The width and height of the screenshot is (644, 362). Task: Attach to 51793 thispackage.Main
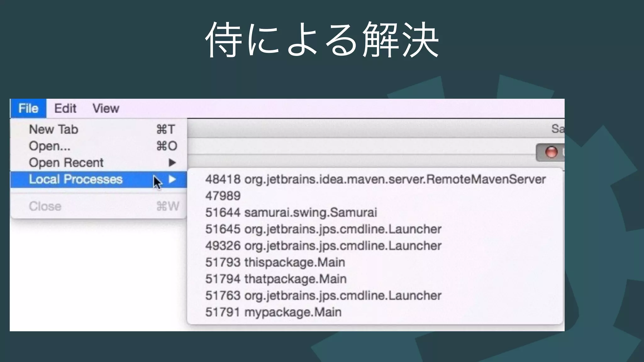click(275, 262)
